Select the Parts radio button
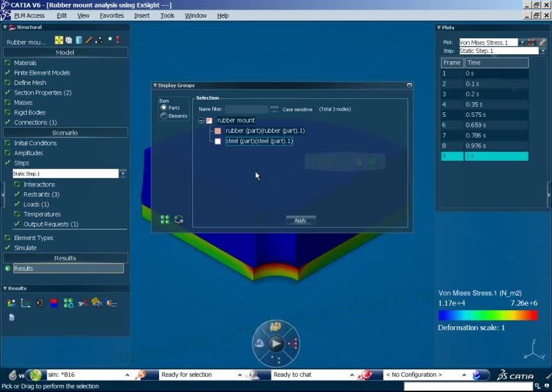The image size is (552, 392). (x=164, y=108)
